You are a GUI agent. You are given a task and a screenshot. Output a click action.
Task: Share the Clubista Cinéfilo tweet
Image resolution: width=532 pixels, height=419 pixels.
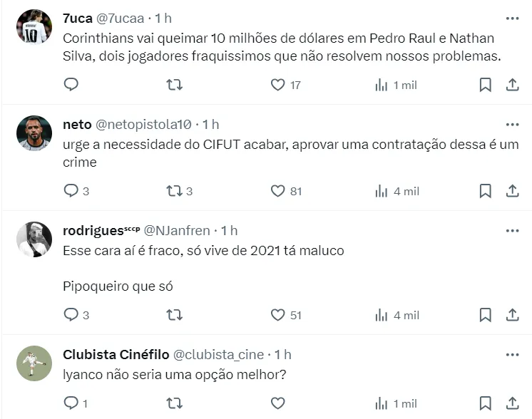pos(512,403)
